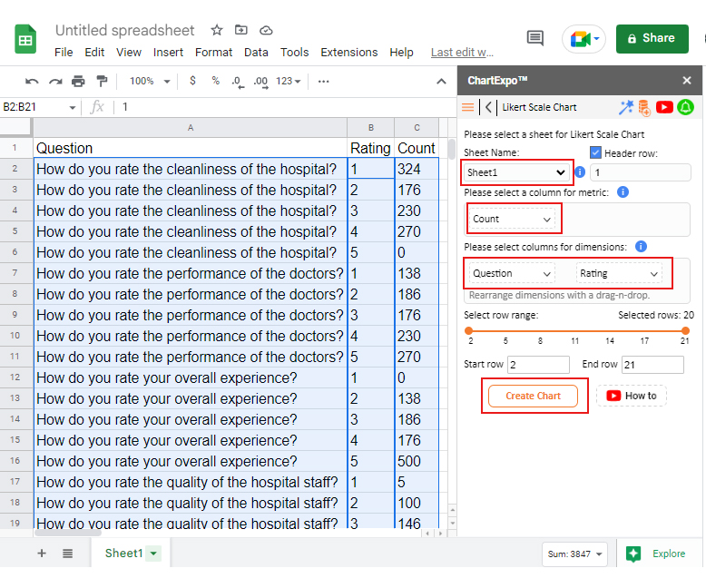Image resolution: width=706 pixels, height=588 pixels.
Task: Click the Share button
Action: tap(652, 39)
